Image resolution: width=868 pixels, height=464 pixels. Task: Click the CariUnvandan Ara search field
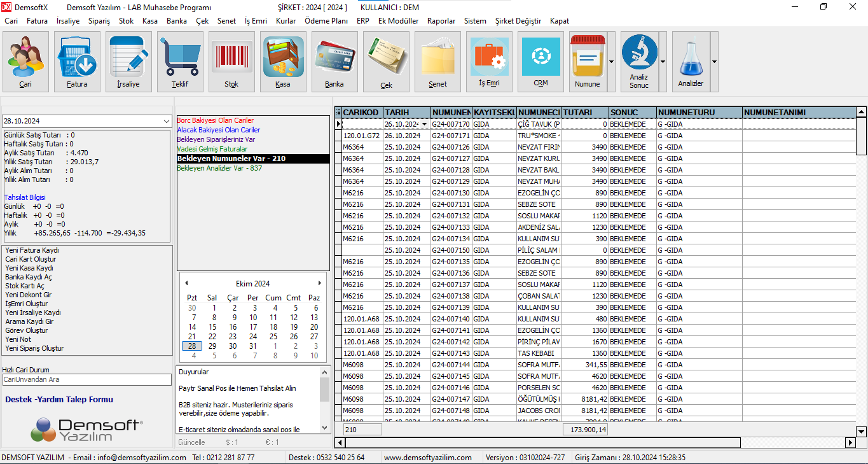(x=87, y=379)
